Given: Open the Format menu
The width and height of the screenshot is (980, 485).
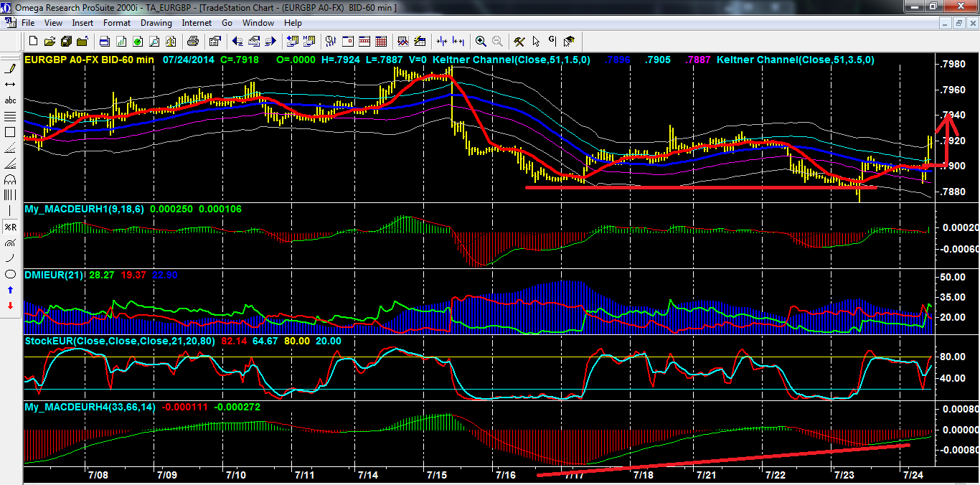Looking at the screenshot, I should tap(117, 23).
